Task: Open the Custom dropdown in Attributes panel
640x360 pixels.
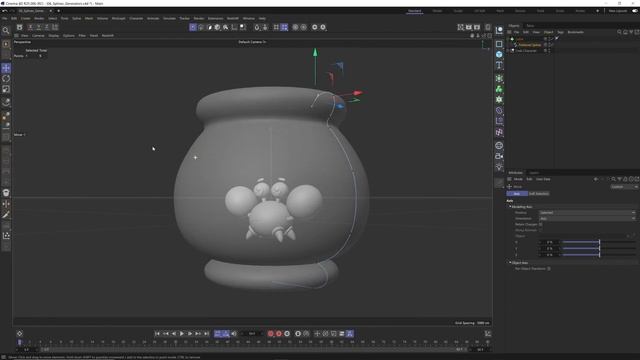Action: point(624,187)
